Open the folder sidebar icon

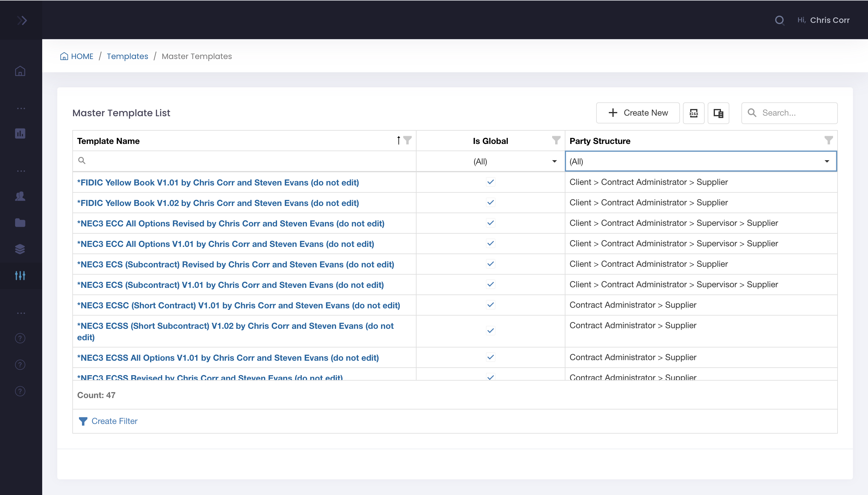click(20, 223)
